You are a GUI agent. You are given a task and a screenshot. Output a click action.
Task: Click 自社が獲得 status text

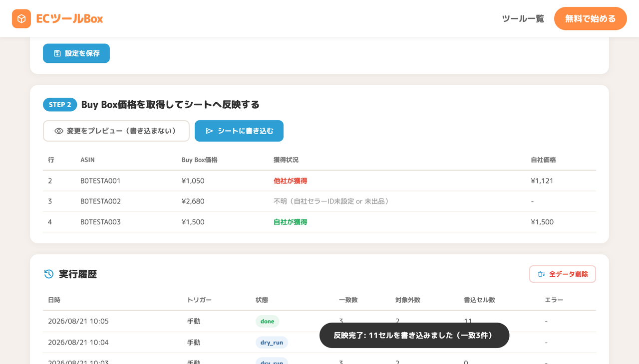pyautogui.click(x=290, y=222)
